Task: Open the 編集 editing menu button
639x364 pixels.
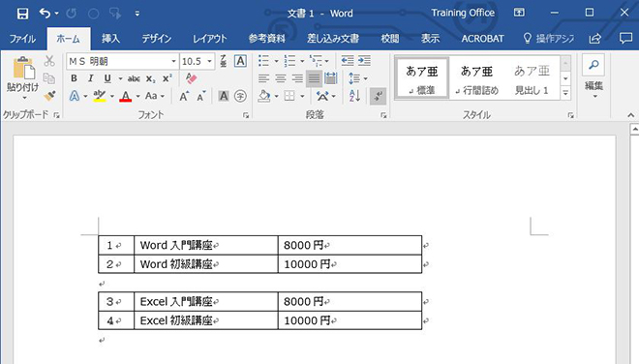Action: (593, 77)
